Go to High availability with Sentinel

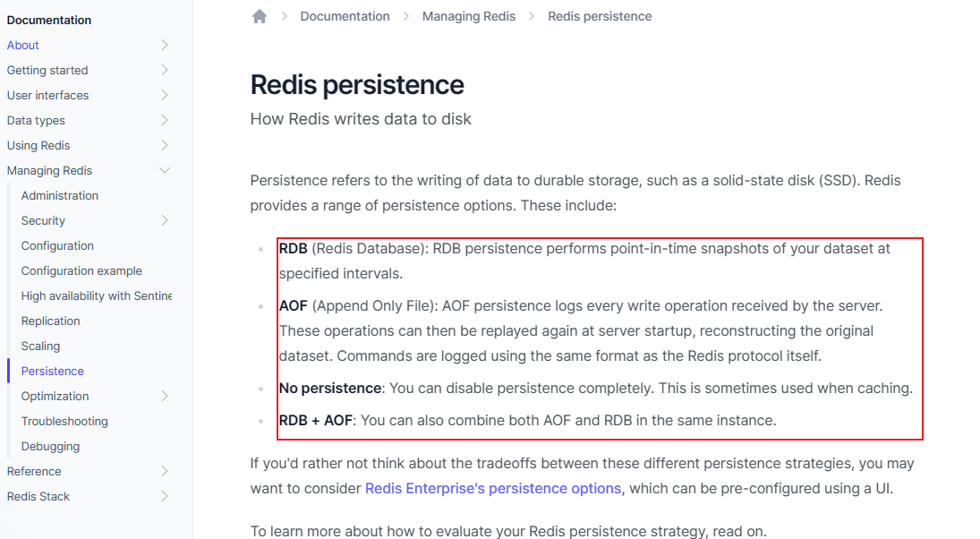pos(97,295)
